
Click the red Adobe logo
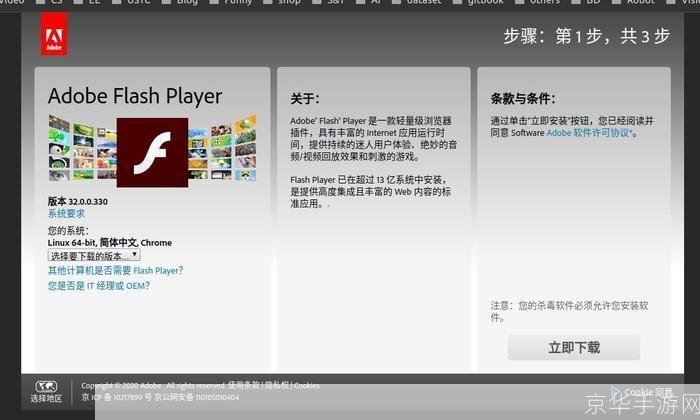[x=54, y=34]
